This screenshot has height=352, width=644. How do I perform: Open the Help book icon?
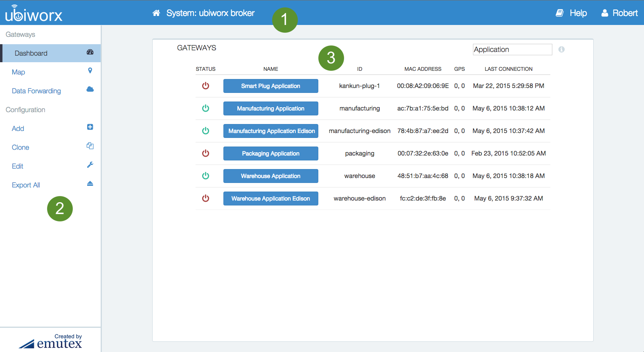[560, 13]
